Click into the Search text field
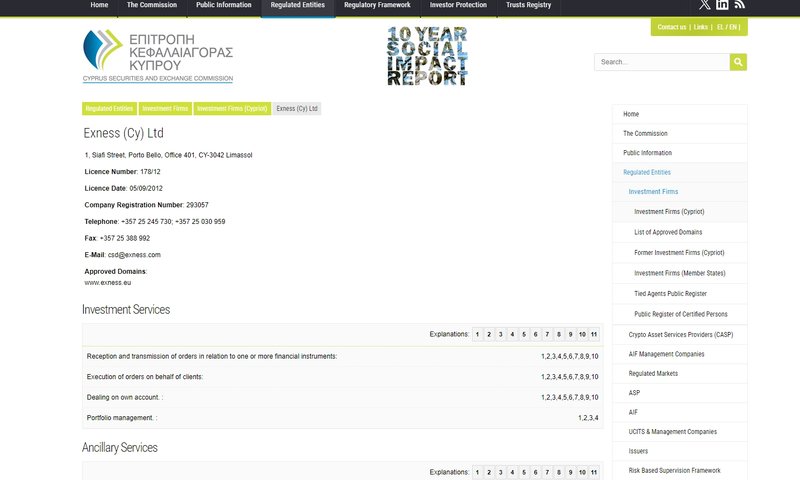 661,62
